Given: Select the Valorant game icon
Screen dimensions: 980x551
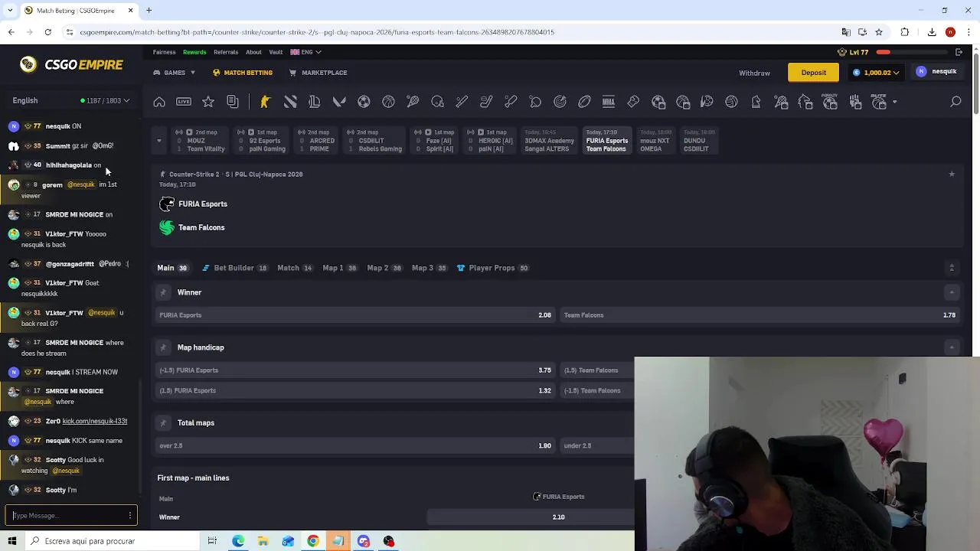Looking at the screenshot, I should (x=339, y=102).
